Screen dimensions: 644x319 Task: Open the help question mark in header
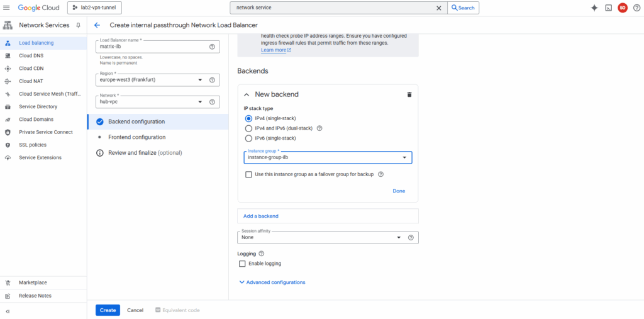[x=636, y=8]
